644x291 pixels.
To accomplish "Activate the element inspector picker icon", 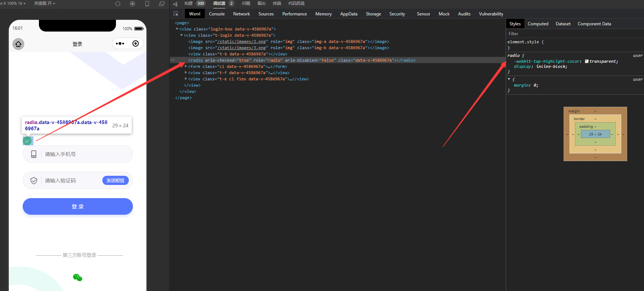I will tap(176, 14).
